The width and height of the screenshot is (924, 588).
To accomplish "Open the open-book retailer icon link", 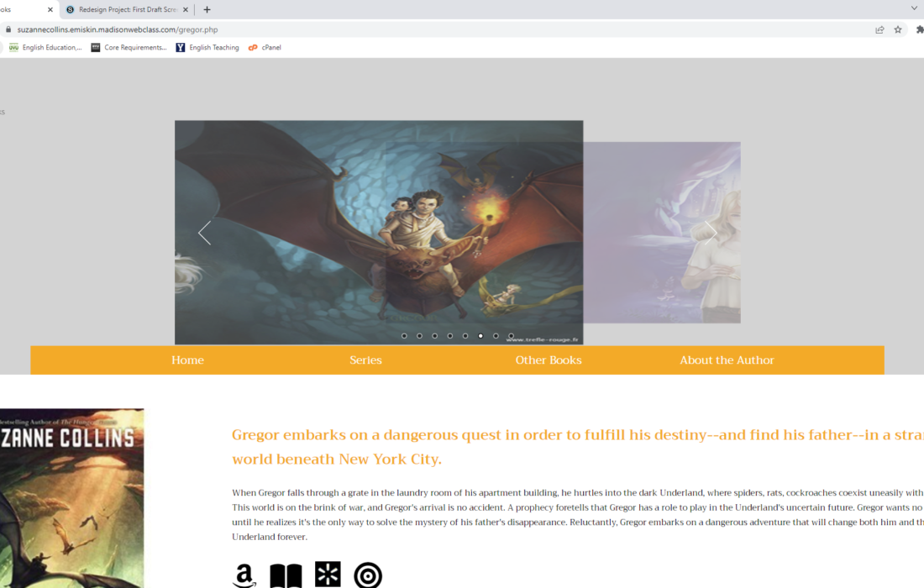I will pos(286,575).
